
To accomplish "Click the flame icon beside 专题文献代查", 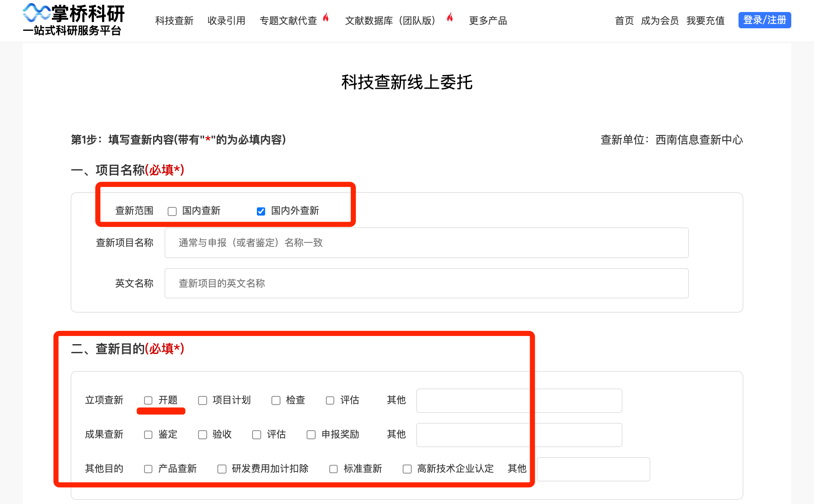I will 326,18.
